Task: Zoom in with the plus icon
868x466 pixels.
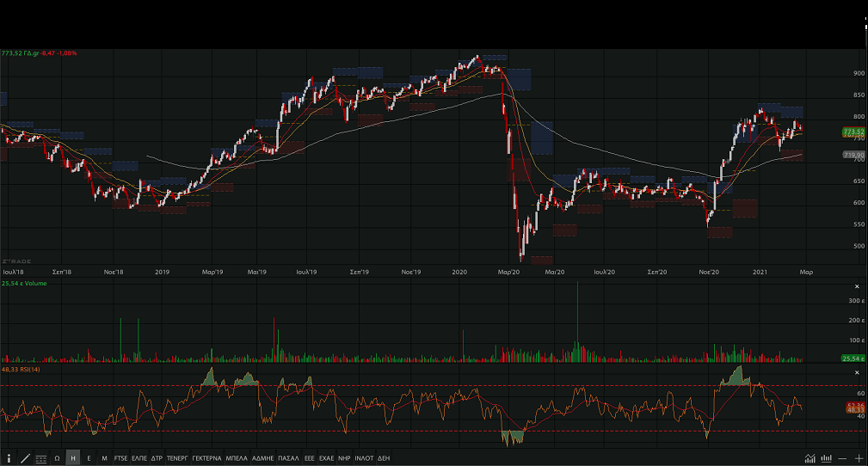Action: [x=859, y=458]
